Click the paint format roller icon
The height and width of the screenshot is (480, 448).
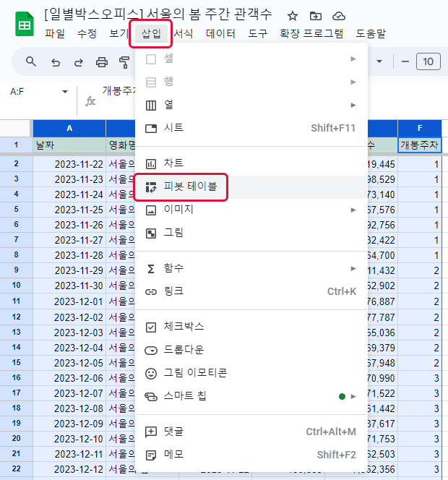[x=124, y=62]
